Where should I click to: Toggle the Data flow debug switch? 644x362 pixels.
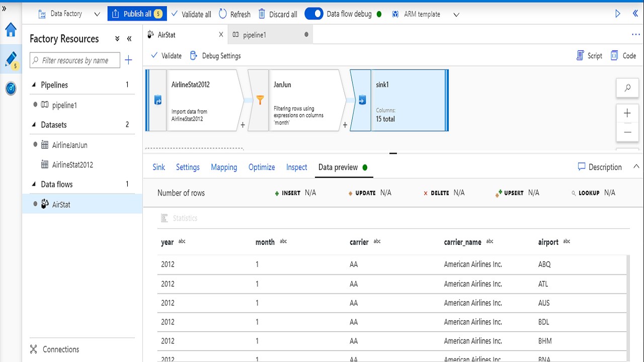pos(314,14)
